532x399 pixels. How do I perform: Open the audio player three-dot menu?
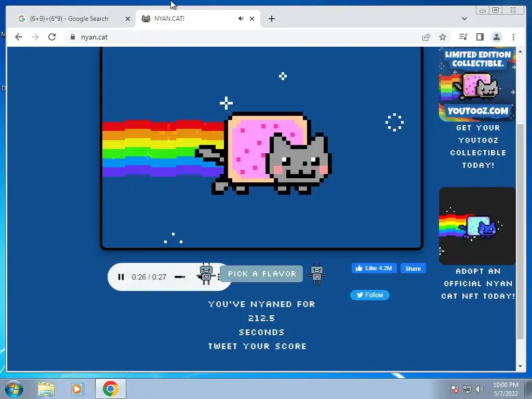219,277
